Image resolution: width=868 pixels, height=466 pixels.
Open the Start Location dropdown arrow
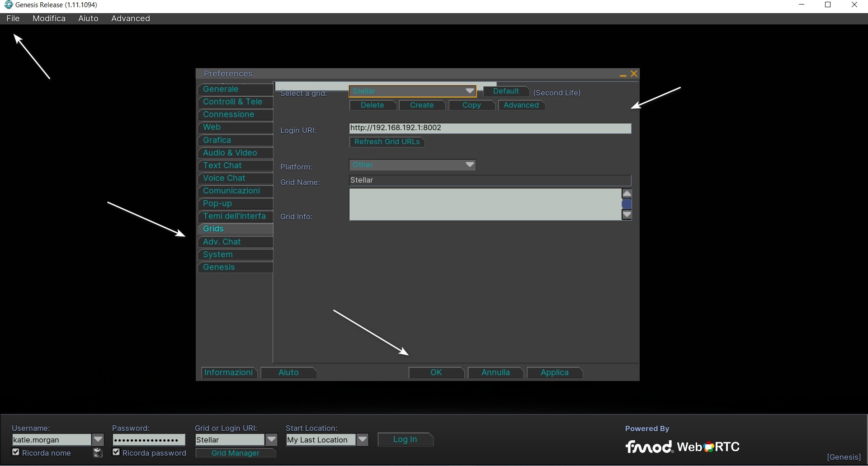pyautogui.click(x=362, y=439)
